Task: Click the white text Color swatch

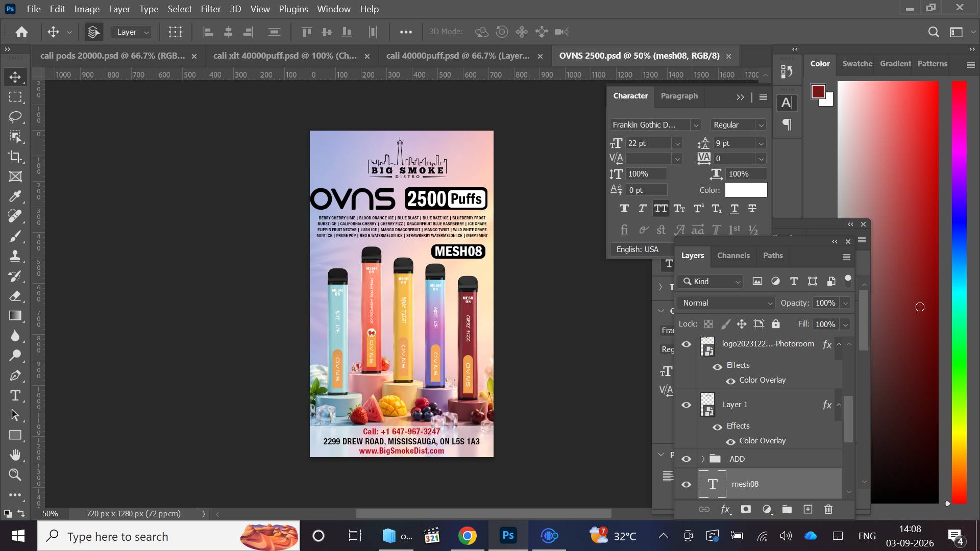Action: pos(746,190)
